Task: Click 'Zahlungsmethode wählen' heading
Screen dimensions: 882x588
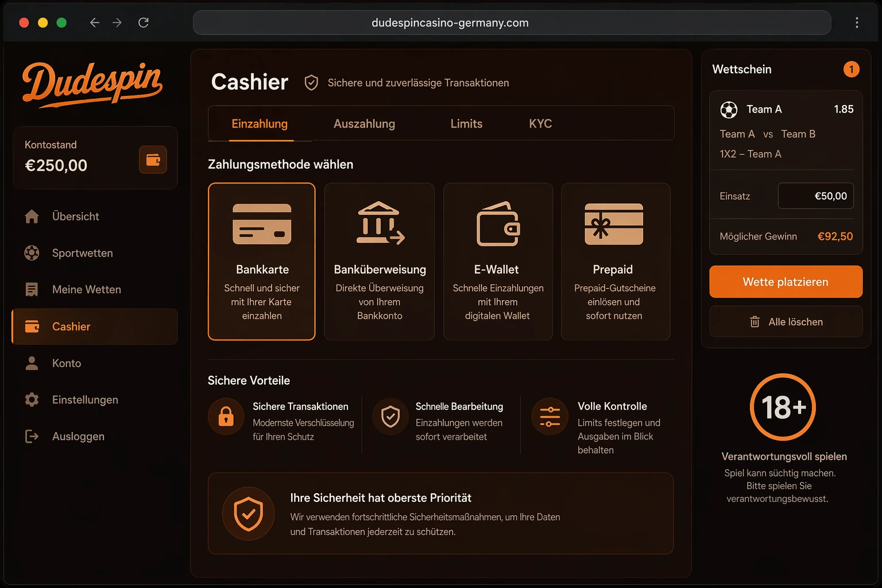Action: point(280,164)
